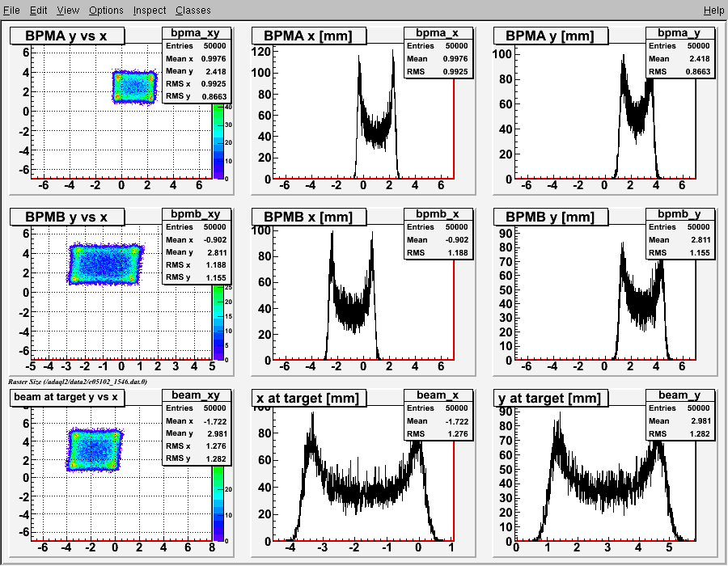This screenshot has height=566, width=728.
Task: Select the 'BPMA y vs x' title box
Action: [67, 36]
